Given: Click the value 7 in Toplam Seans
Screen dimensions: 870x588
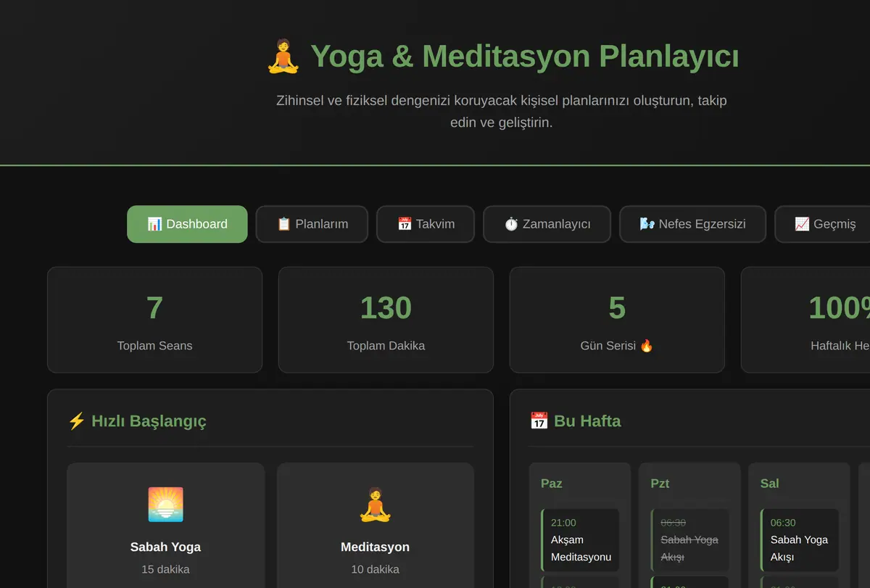Looking at the screenshot, I should (154, 308).
